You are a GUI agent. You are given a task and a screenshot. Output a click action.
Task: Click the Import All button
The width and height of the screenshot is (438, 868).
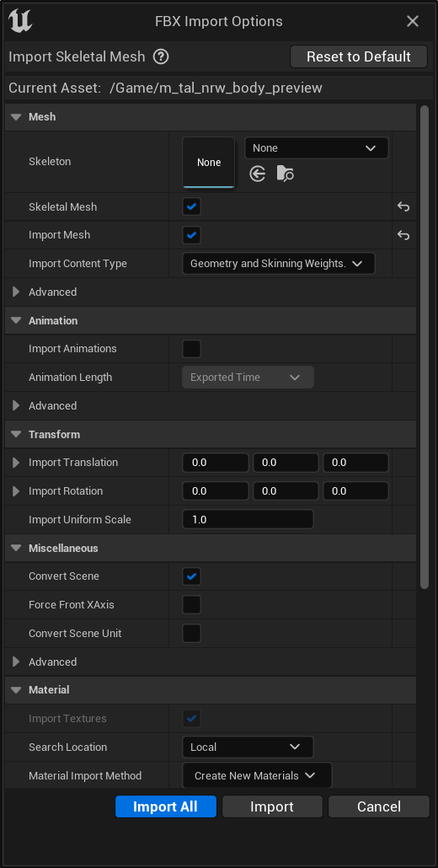[x=165, y=806]
